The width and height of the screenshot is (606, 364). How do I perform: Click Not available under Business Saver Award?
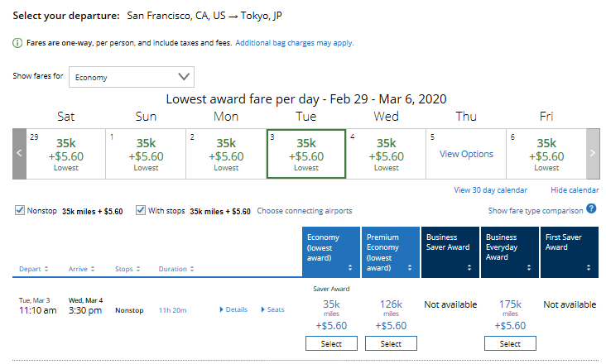click(x=450, y=304)
